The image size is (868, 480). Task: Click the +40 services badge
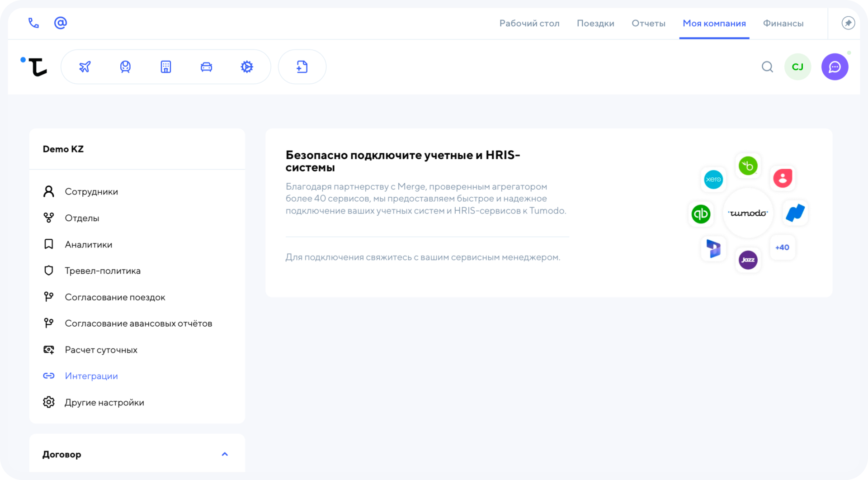point(782,247)
